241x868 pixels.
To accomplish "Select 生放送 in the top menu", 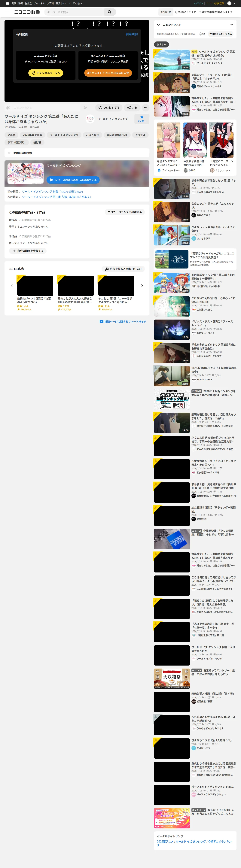I will (28, 3).
